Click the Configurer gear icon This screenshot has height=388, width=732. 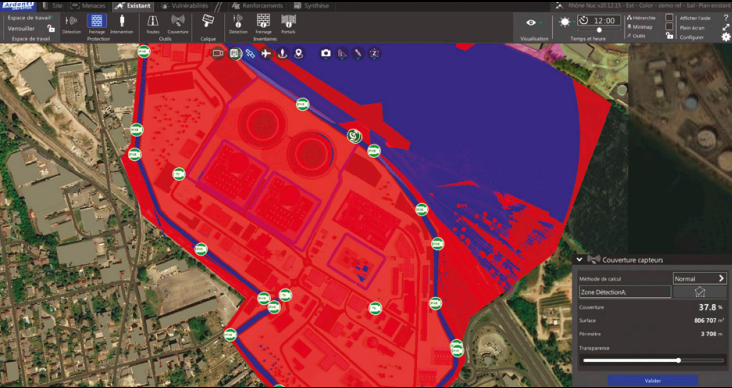pos(726,37)
